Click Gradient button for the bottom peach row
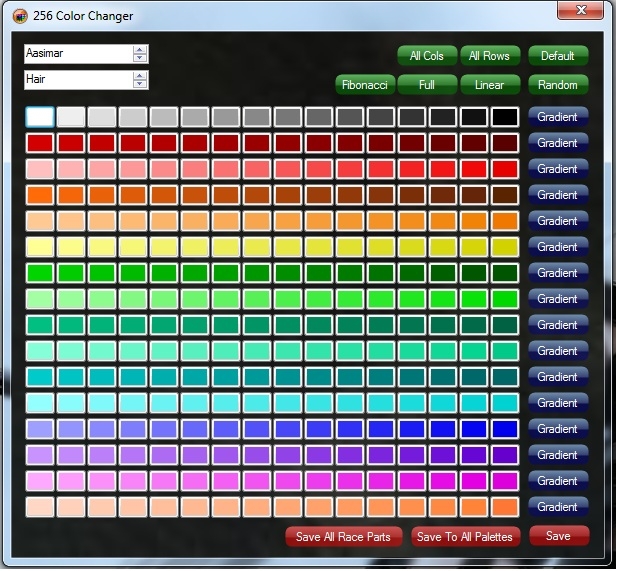Viewport: 617px width, 571px height. (558, 507)
